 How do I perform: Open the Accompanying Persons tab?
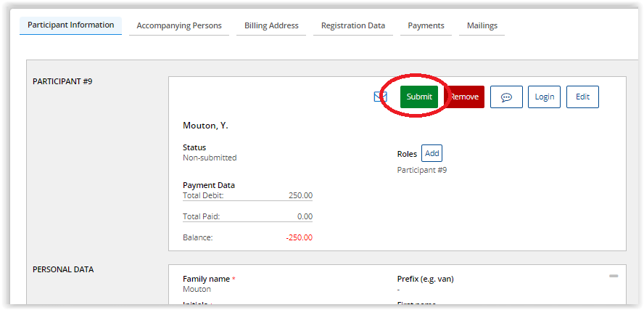click(179, 26)
